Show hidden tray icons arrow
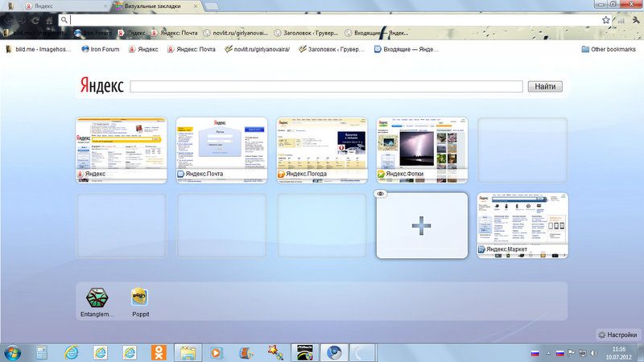This screenshot has height=362, width=644. [548, 353]
